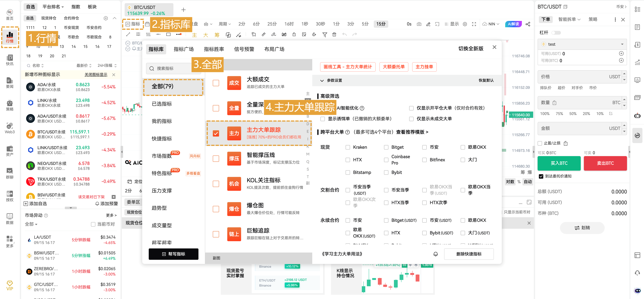Open the hexagon chart settings icon

(465, 24)
